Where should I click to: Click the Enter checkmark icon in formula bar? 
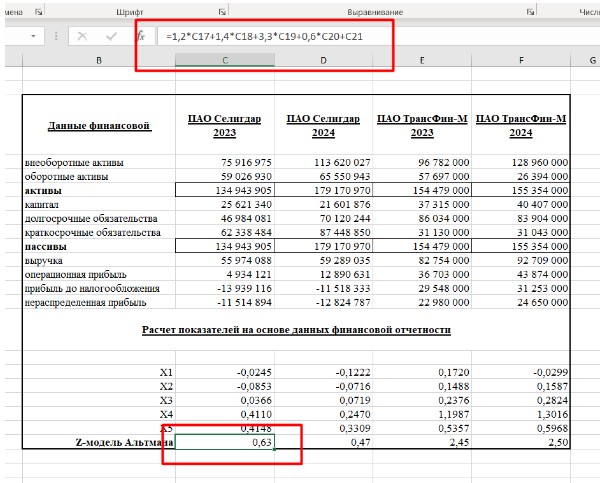tap(110, 36)
